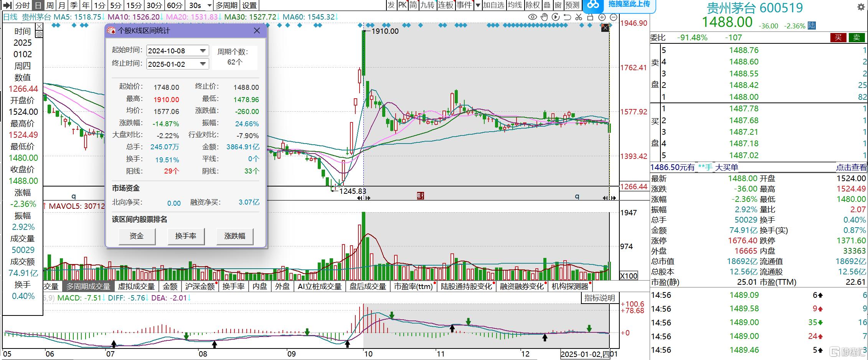Select the 分时 intraday period
This screenshot has height=360, width=868.
click(x=22, y=5)
